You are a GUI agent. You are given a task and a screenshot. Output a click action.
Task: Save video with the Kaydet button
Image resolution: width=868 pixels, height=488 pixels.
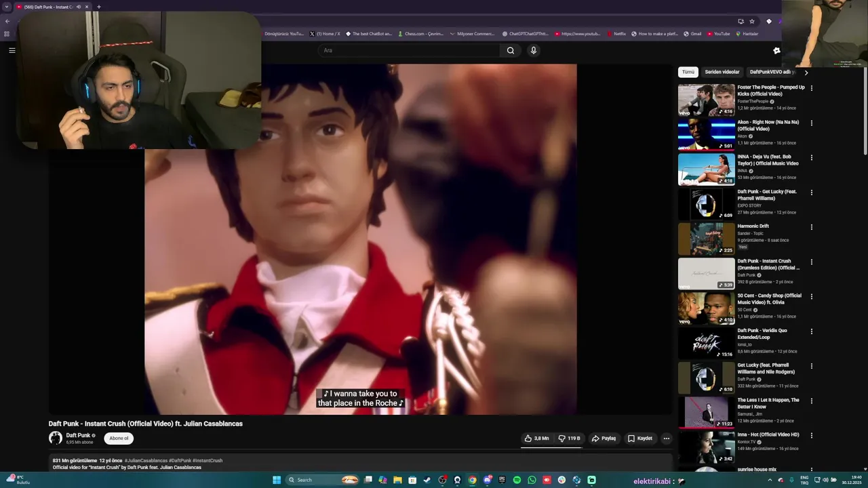click(639, 439)
